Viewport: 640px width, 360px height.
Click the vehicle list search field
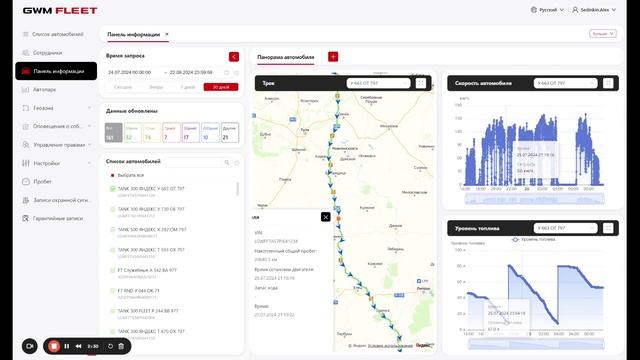[198, 162]
